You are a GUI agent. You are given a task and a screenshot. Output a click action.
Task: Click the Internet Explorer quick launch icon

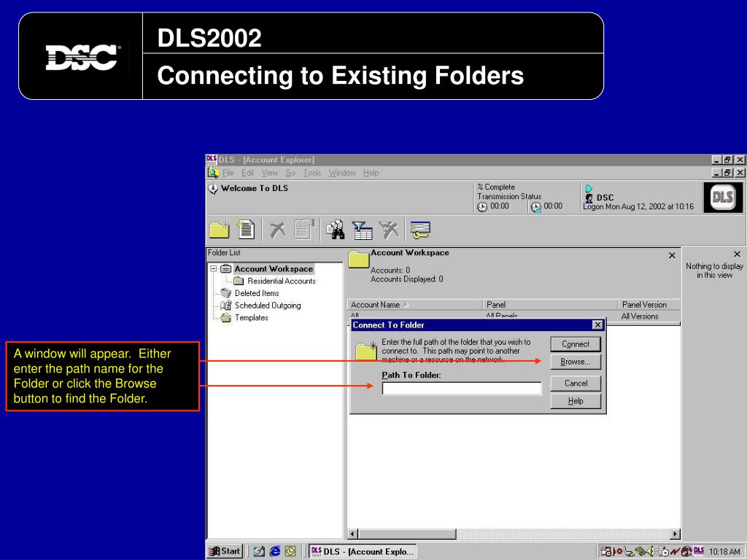(x=275, y=551)
